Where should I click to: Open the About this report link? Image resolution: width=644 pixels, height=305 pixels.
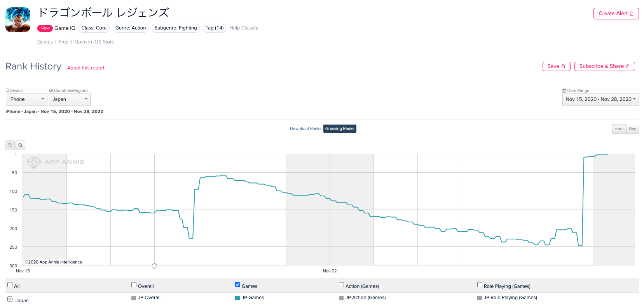point(86,68)
